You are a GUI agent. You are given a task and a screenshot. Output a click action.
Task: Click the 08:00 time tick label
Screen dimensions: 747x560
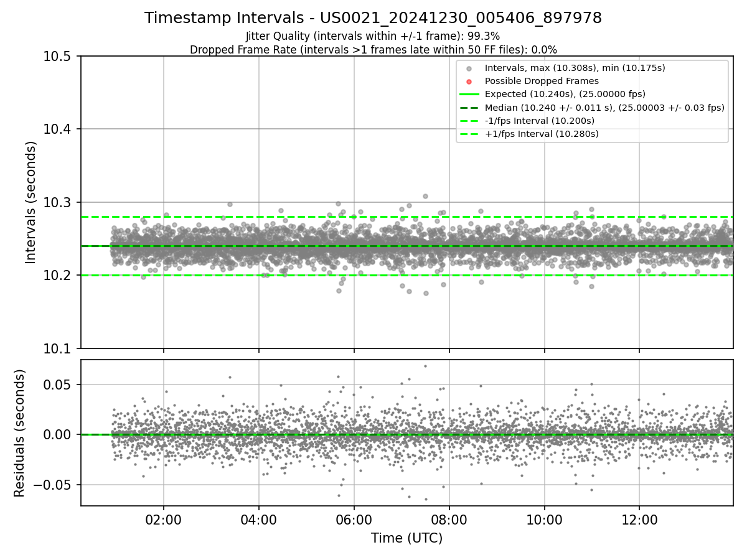click(x=449, y=520)
